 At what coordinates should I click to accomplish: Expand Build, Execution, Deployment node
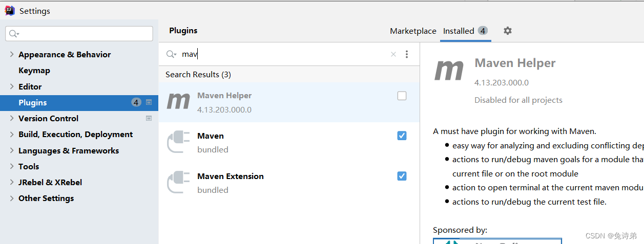pyautogui.click(x=12, y=135)
